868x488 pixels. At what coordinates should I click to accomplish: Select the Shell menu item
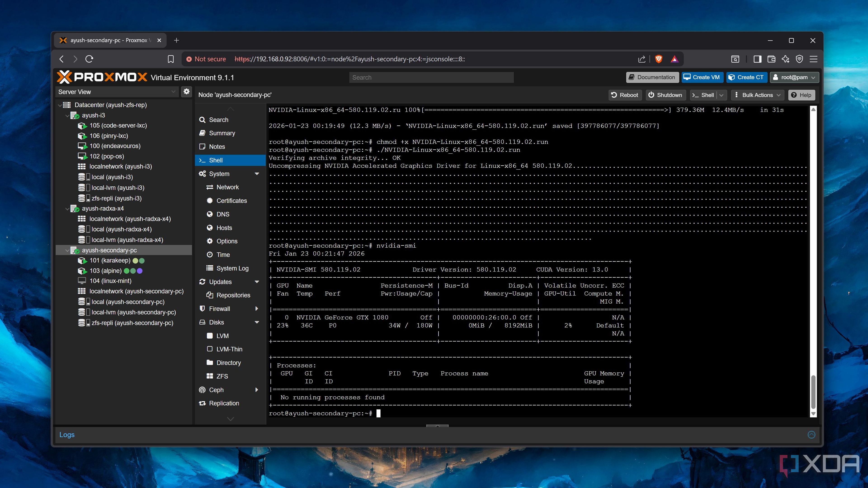tap(230, 160)
